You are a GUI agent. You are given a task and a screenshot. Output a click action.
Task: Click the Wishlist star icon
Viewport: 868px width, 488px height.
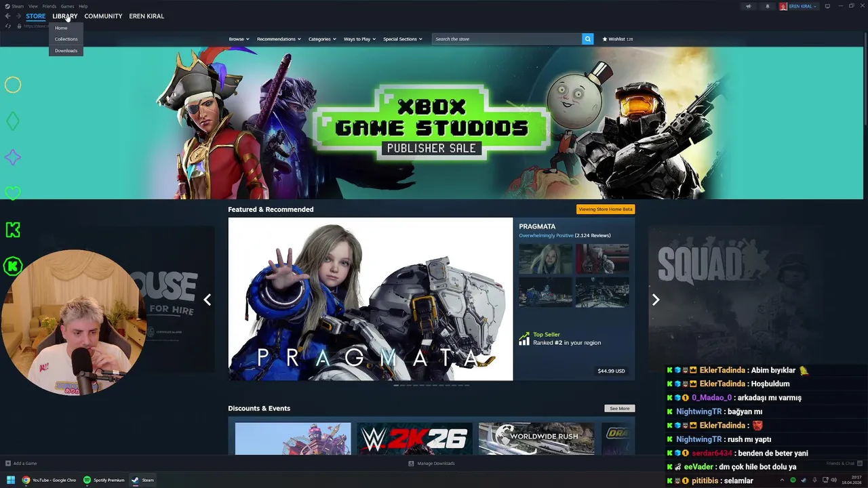[x=605, y=39]
